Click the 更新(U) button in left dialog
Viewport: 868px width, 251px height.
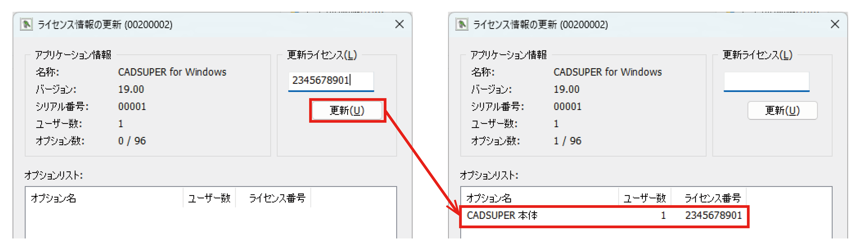click(347, 111)
